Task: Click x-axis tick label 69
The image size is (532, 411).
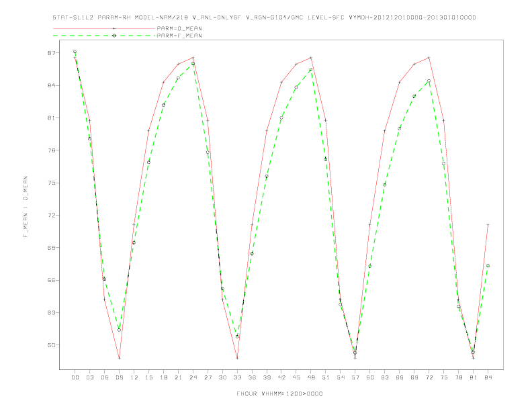Action: (x=414, y=377)
